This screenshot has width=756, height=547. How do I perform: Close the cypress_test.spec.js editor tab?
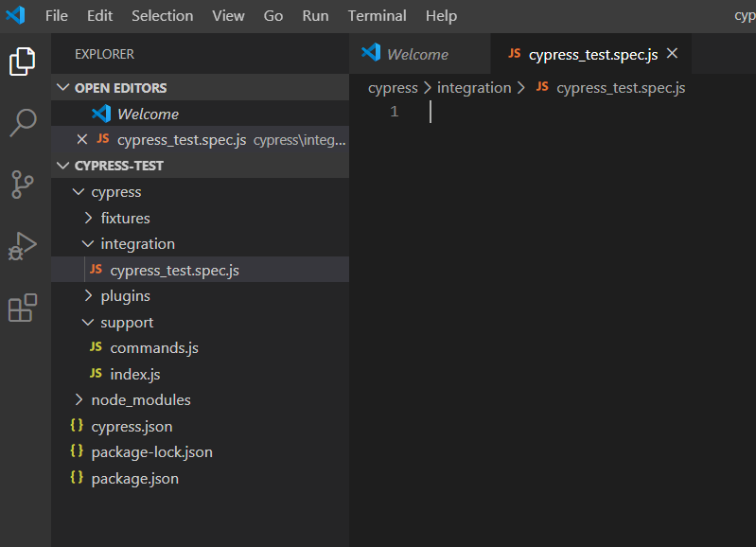(x=672, y=54)
